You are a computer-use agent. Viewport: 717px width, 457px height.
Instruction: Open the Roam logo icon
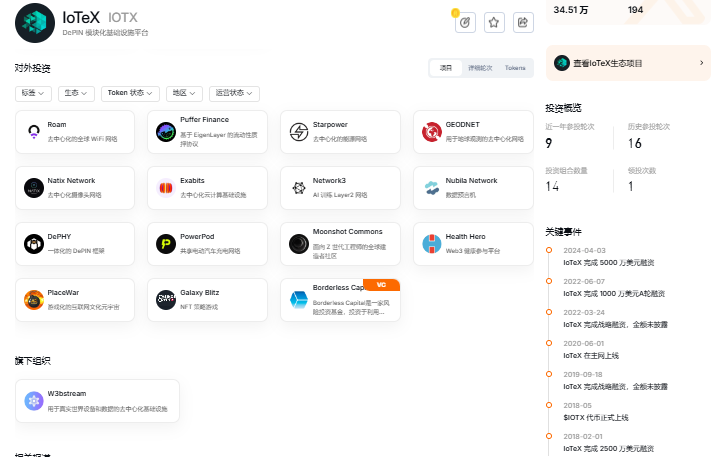click(34, 132)
